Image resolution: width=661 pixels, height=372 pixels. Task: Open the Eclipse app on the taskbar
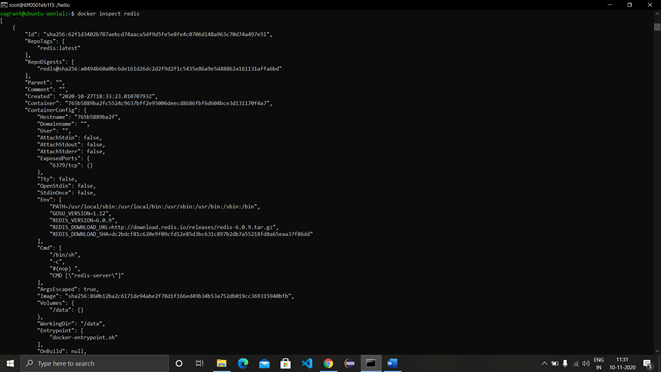pos(349,363)
